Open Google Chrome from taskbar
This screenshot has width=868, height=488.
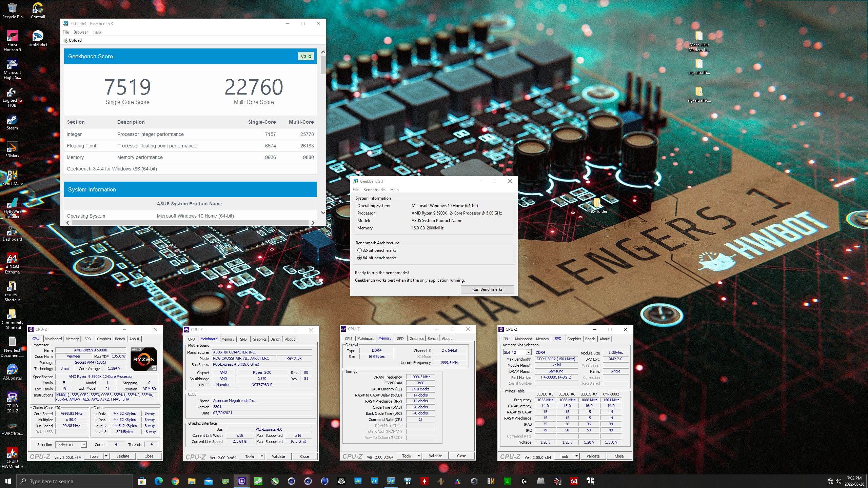click(175, 481)
